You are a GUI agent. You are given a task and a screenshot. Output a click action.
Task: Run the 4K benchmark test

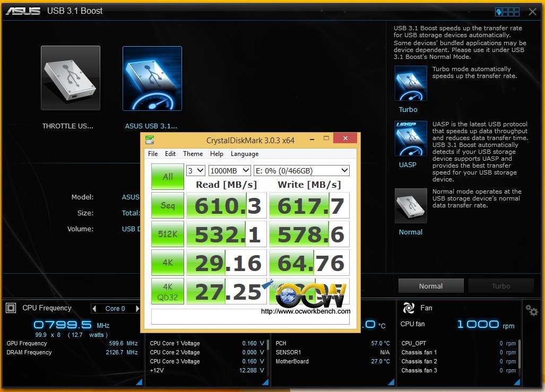(168, 263)
